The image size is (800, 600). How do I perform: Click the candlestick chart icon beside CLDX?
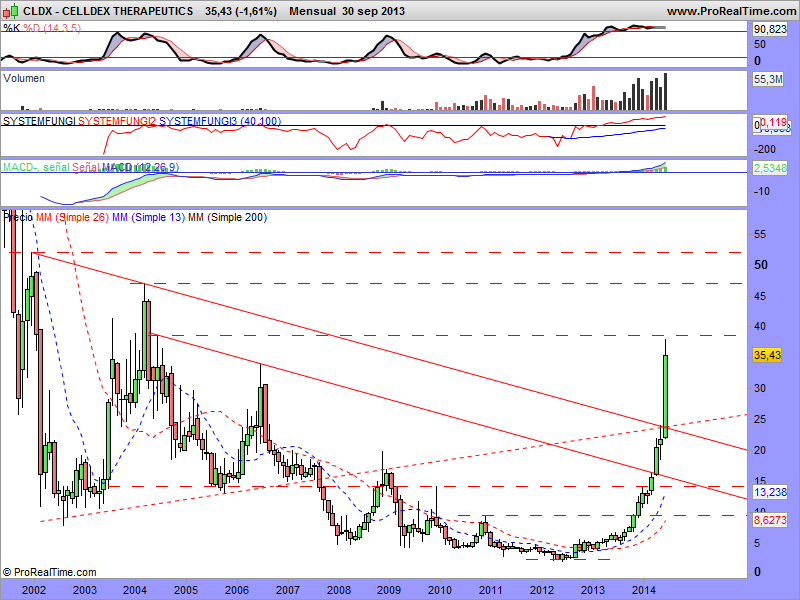coord(11,11)
